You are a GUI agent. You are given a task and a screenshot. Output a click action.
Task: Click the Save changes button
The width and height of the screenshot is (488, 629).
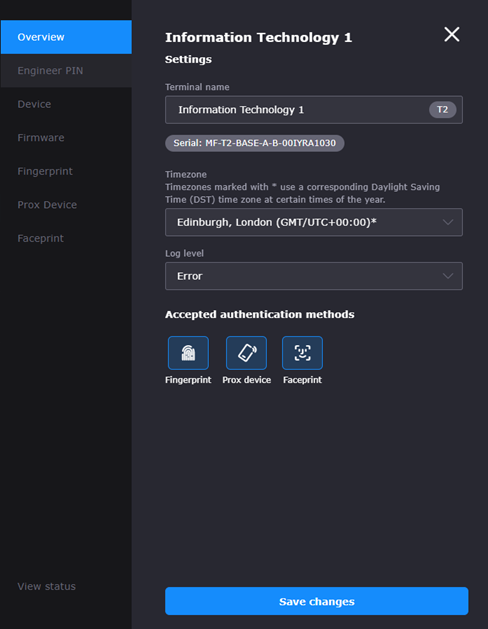[317, 601]
